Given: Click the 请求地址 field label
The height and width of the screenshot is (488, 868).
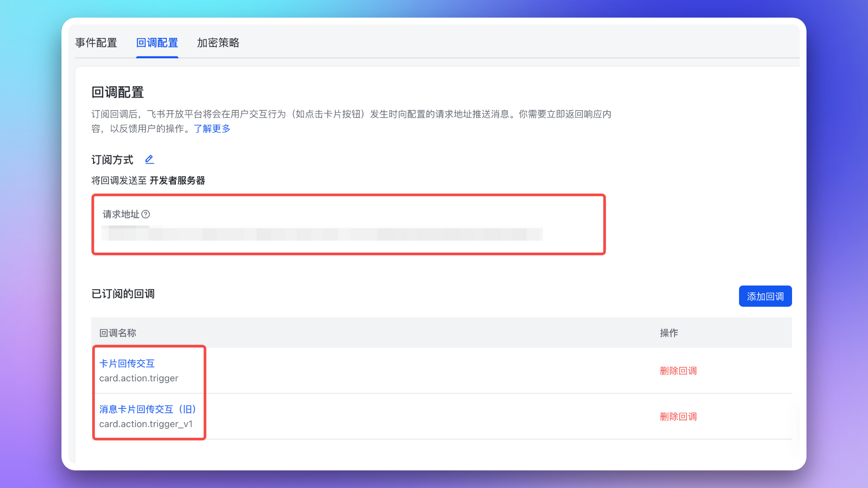Looking at the screenshot, I should [x=121, y=214].
